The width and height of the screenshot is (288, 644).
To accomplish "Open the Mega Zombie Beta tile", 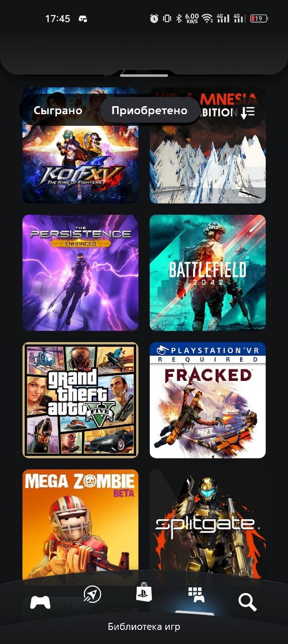I will (x=80, y=526).
